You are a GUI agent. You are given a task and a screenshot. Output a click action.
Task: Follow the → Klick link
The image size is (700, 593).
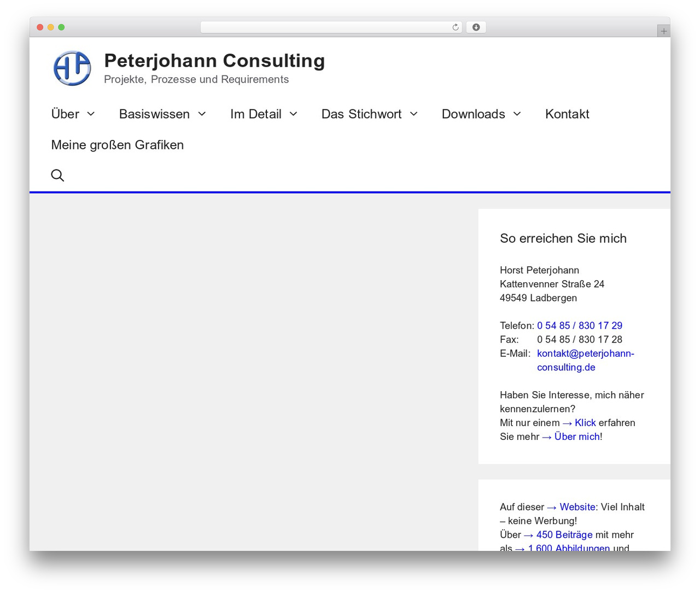(x=579, y=423)
